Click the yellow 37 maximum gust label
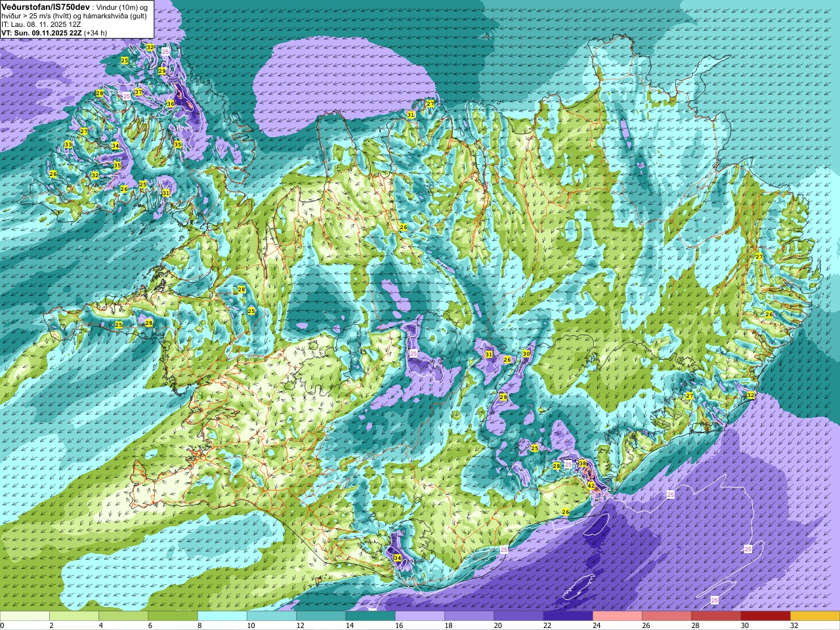The width and height of the screenshot is (840, 630). 138,92
